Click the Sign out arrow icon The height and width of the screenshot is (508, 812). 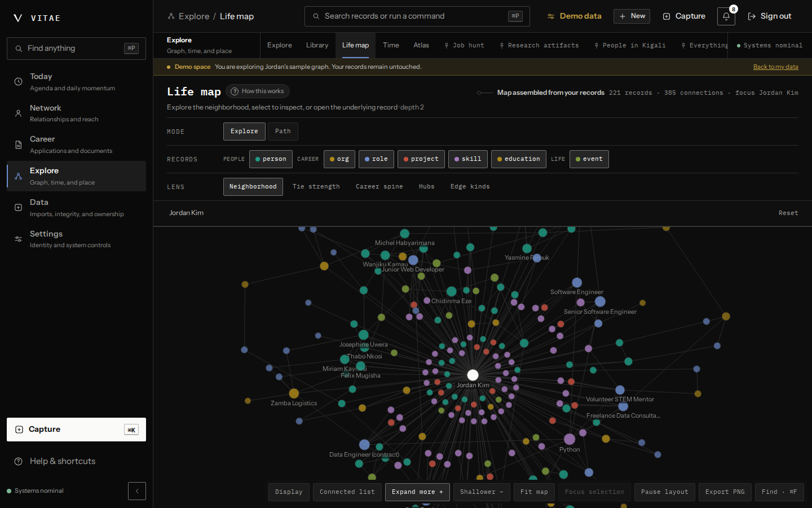752,16
